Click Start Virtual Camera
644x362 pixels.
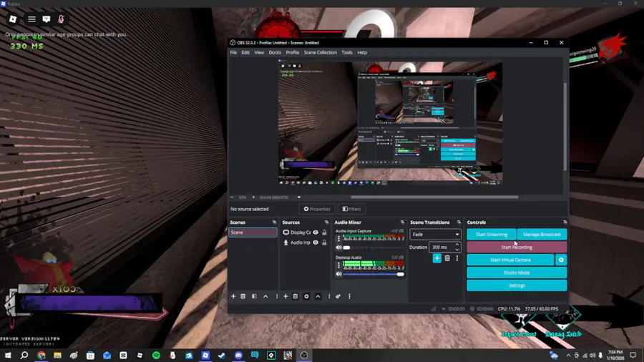point(510,260)
